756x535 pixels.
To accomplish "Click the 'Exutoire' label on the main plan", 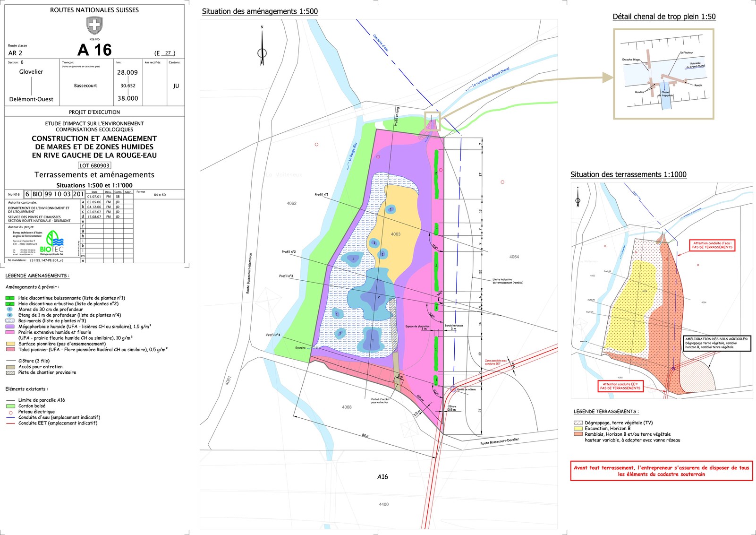I will (300, 348).
